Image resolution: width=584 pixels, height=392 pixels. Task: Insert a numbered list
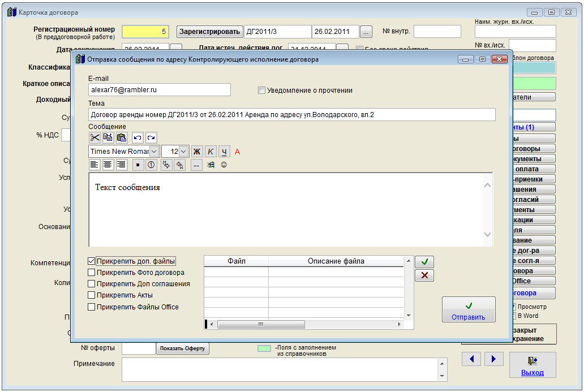(151, 165)
